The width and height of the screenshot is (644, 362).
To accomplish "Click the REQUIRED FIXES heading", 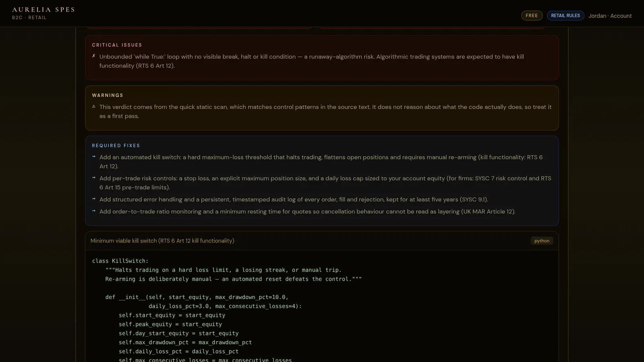I will click(x=116, y=146).
